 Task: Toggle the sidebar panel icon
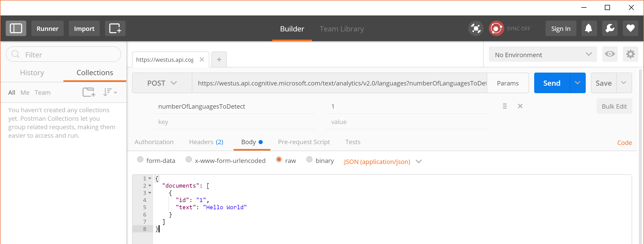click(x=16, y=28)
